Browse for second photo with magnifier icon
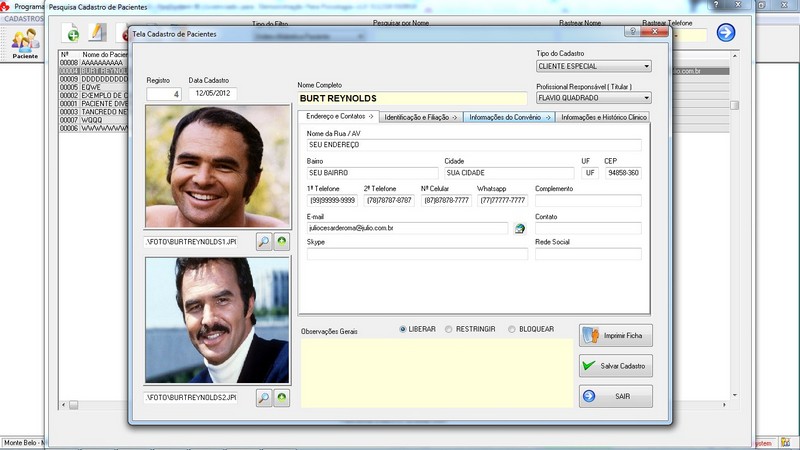The width and height of the screenshot is (800, 450). click(x=264, y=398)
